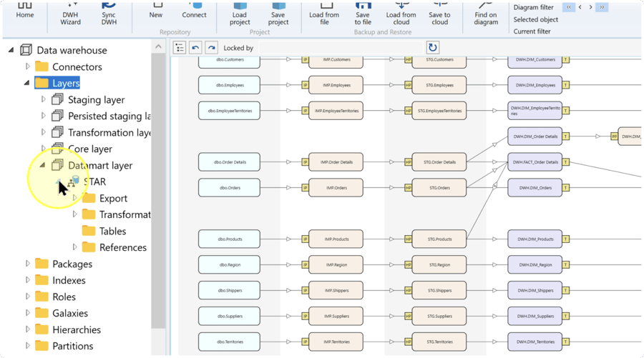Collapse the Data warehouse root node
This screenshot has width=644, height=358.
[x=11, y=50]
